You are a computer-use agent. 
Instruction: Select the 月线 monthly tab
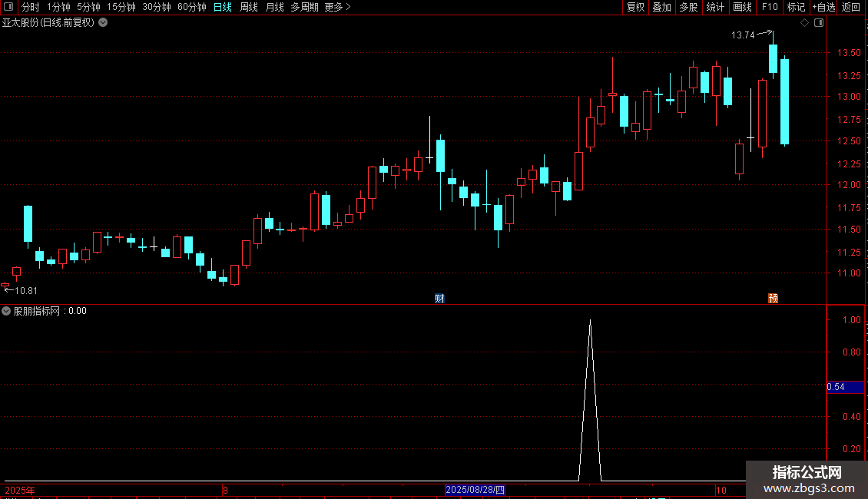[x=274, y=7]
